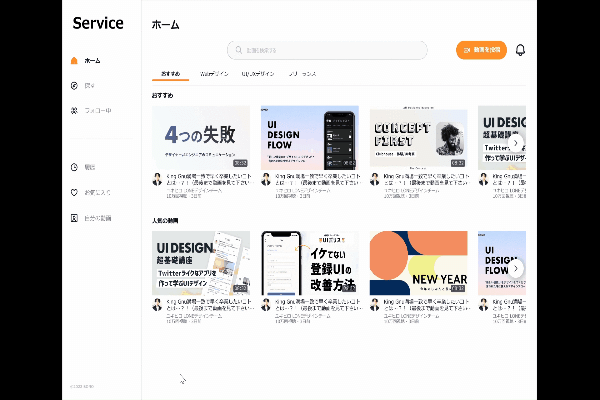The height and width of the screenshot is (400, 600).
Task: Open the orange ホーム home icon in sidebar
Action: 74,60
